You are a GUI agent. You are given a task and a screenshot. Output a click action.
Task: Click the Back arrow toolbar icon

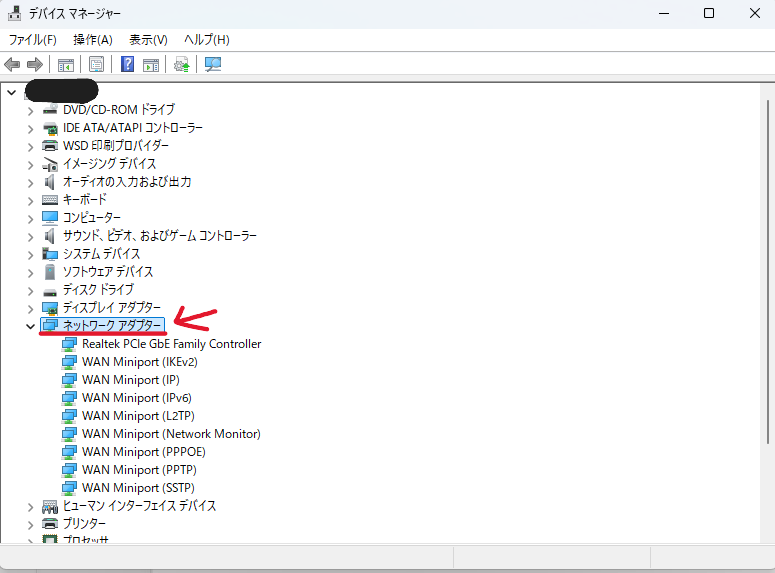pos(13,65)
